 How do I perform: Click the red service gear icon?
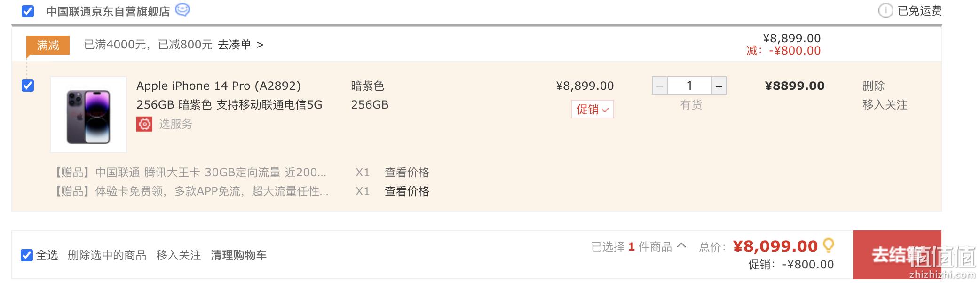coord(144,124)
